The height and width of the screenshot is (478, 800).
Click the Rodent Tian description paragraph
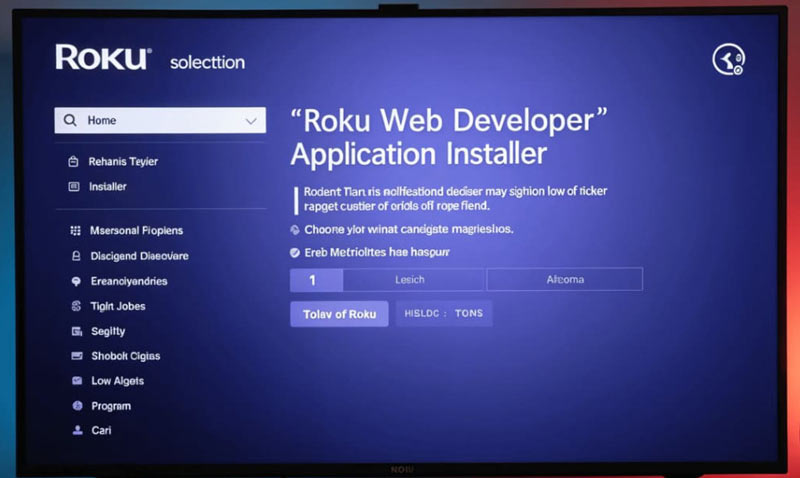(455, 198)
